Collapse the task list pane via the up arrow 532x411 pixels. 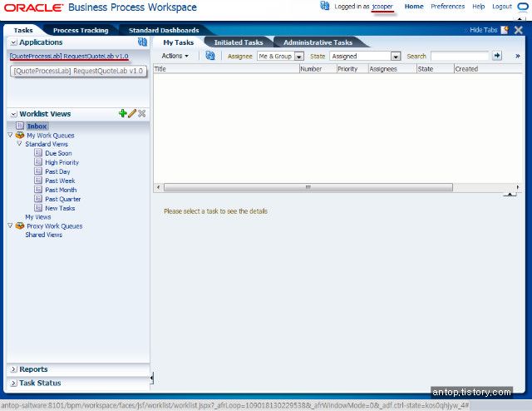pyautogui.click(x=510, y=195)
